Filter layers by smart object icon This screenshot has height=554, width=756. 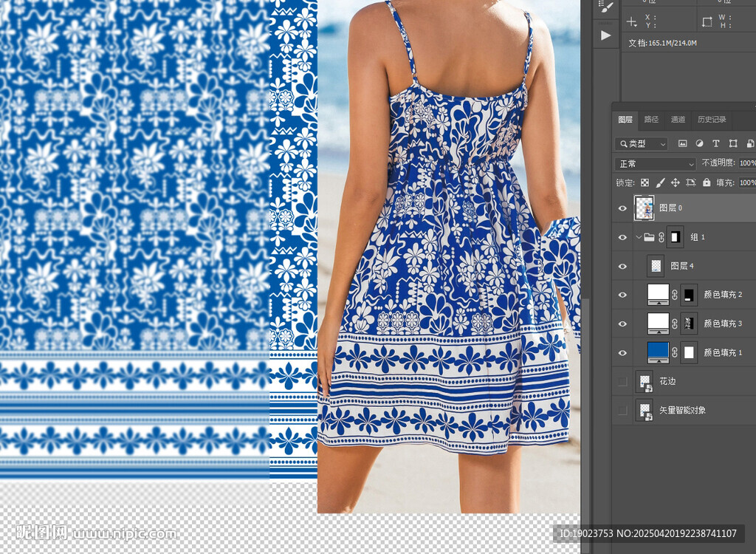(750, 143)
